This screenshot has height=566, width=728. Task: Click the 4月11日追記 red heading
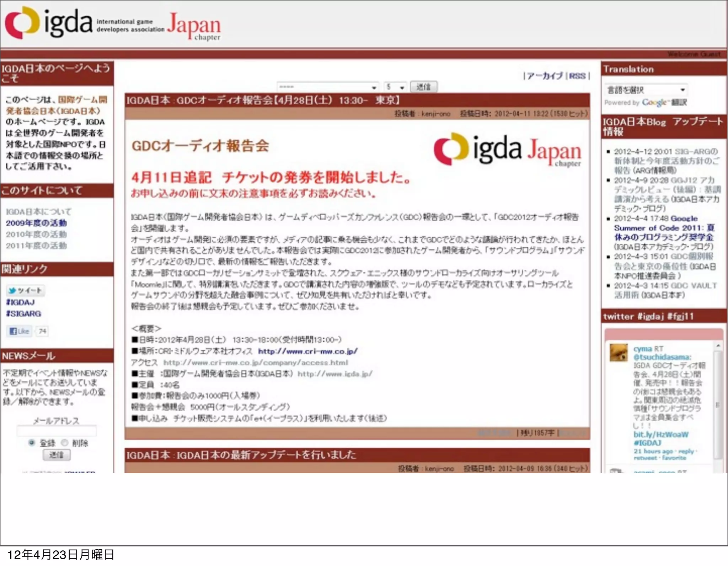(271, 177)
